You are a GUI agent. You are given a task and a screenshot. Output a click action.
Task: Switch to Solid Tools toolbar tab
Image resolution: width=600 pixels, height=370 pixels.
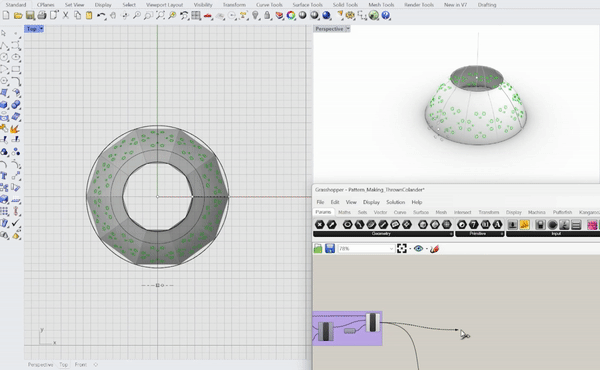(345, 5)
